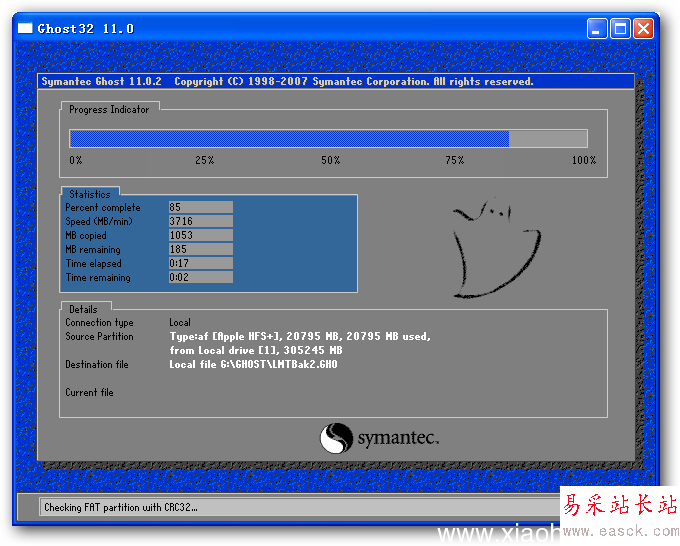Click the Speed (MB/min) label
The height and width of the screenshot is (546, 680).
click(99, 222)
